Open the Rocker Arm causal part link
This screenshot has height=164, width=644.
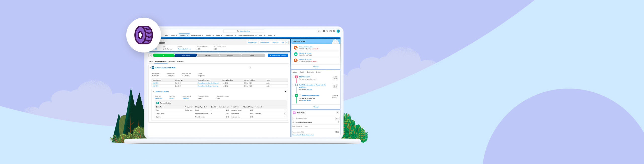coord(158,98)
